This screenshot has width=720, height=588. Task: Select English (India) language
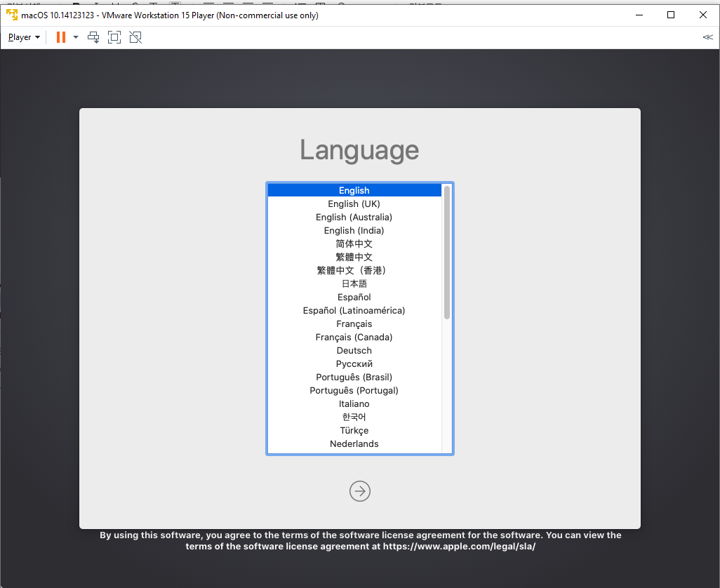[354, 230]
